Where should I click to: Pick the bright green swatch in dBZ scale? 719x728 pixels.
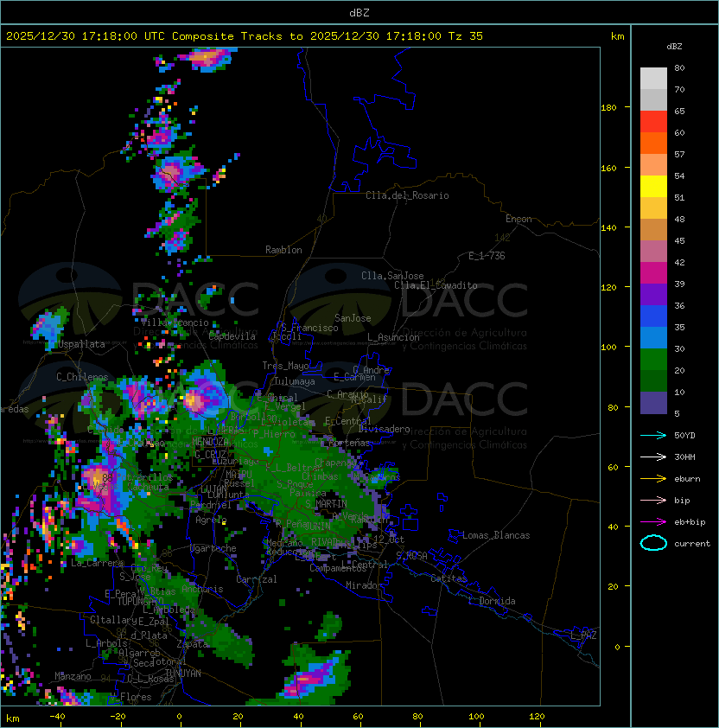pyautogui.click(x=653, y=360)
